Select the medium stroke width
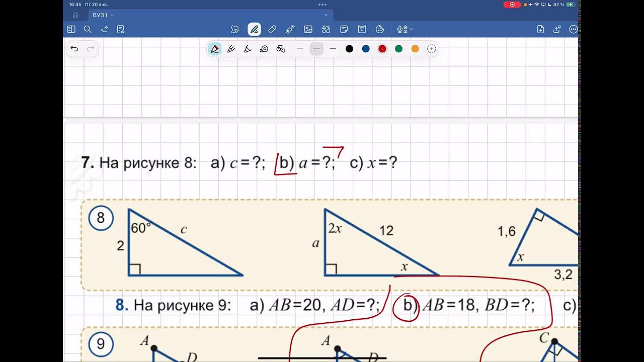Screen dimensions: 644x362 click(x=316, y=49)
